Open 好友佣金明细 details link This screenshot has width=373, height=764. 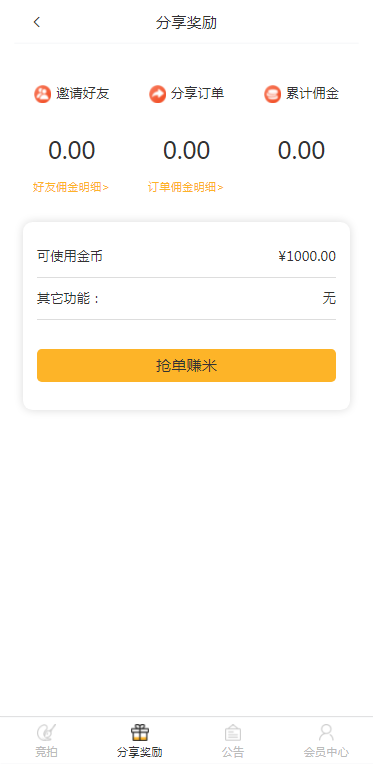pos(71,187)
